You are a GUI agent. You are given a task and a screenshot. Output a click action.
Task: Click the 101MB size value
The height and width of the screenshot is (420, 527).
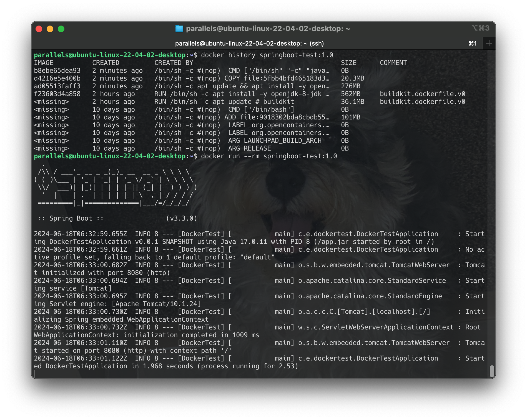coord(351,117)
